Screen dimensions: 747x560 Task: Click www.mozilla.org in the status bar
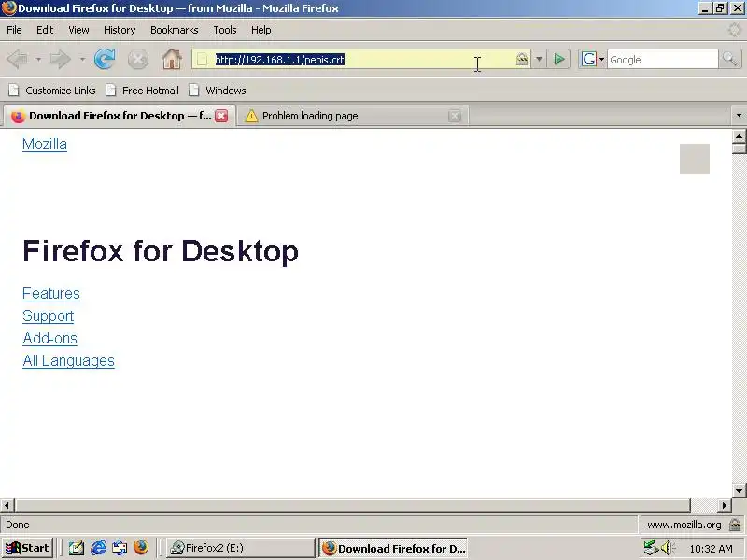point(684,525)
